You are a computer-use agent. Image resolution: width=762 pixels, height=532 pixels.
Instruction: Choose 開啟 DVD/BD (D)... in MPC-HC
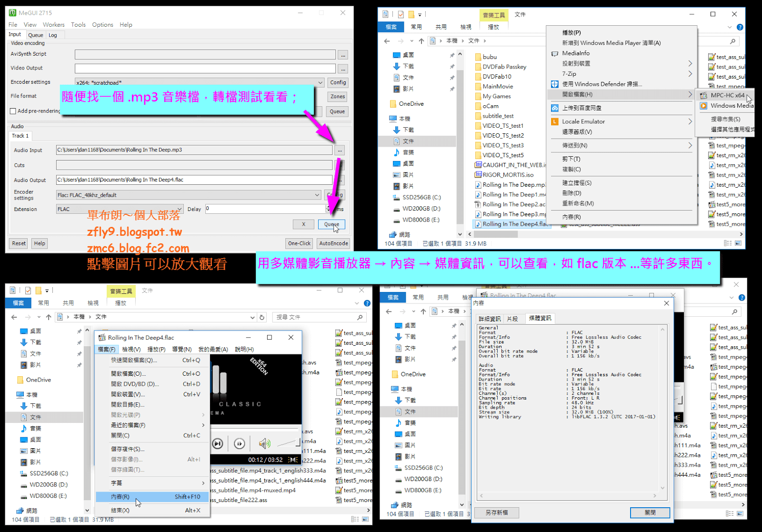coord(152,384)
